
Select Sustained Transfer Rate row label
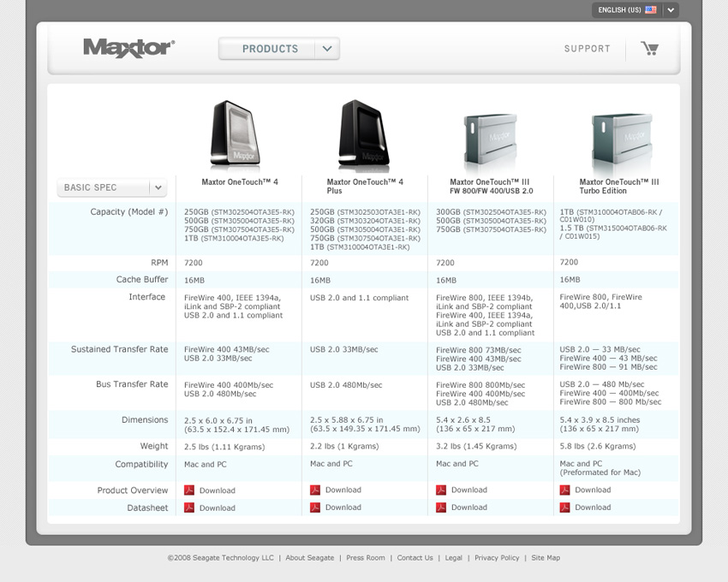point(119,349)
